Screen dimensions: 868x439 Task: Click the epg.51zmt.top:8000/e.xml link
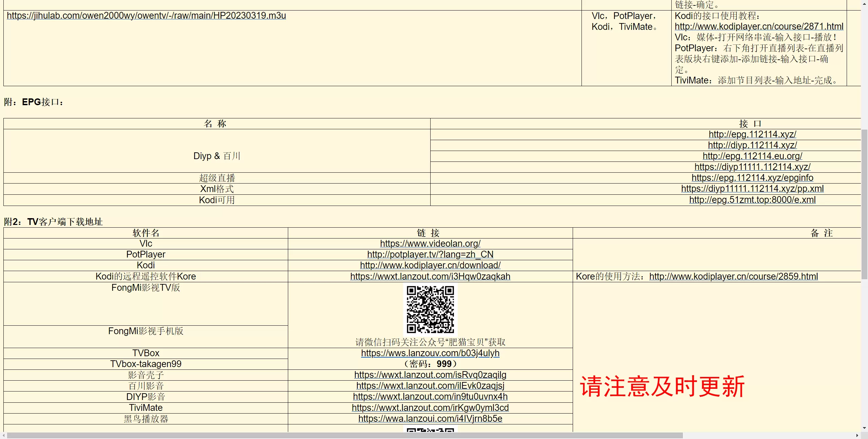point(752,200)
